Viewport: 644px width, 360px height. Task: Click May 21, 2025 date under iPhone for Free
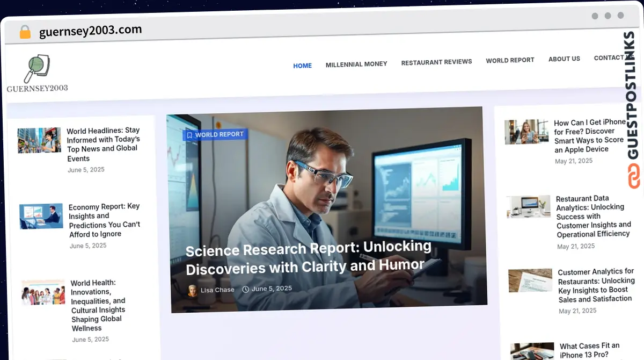pos(574,161)
